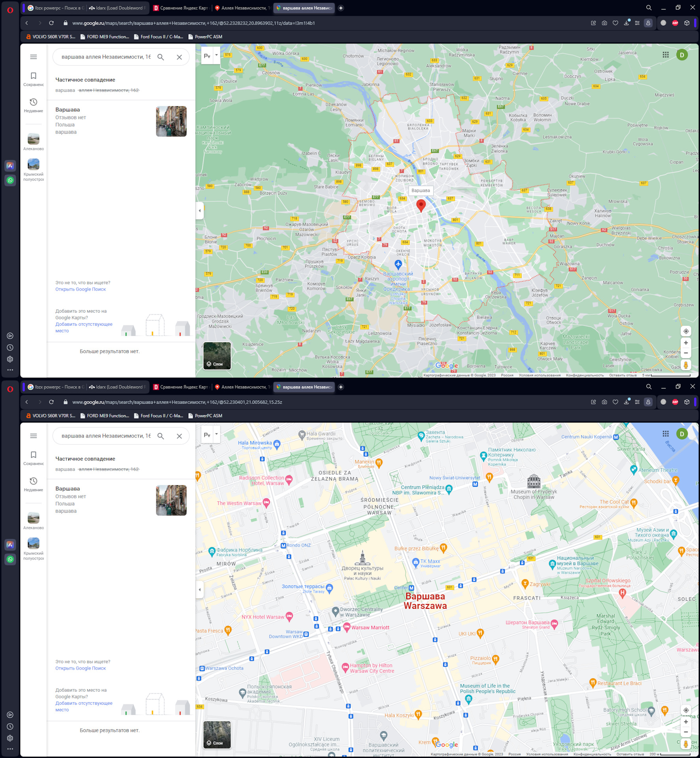700x758 pixels.
Task: Click the red Варшава location pin on upper map
Action: pos(421,205)
